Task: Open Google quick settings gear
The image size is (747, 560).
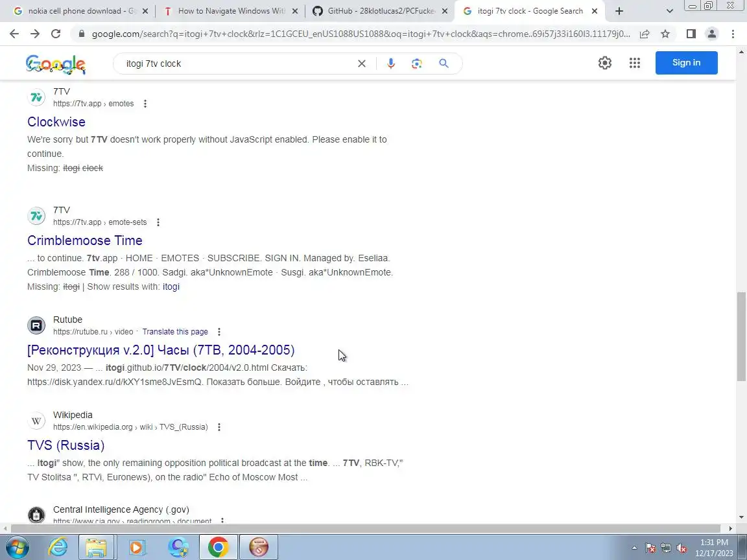Action: 604,63
